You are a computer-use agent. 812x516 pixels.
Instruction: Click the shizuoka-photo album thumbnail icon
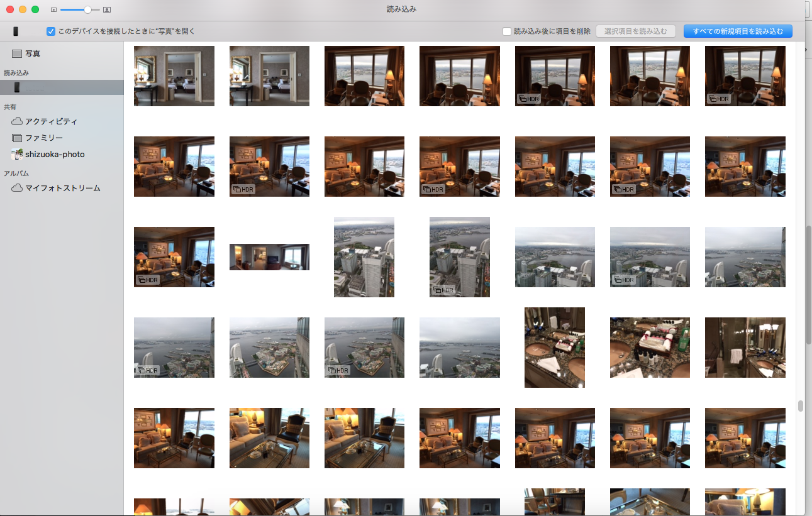[17, 154]
